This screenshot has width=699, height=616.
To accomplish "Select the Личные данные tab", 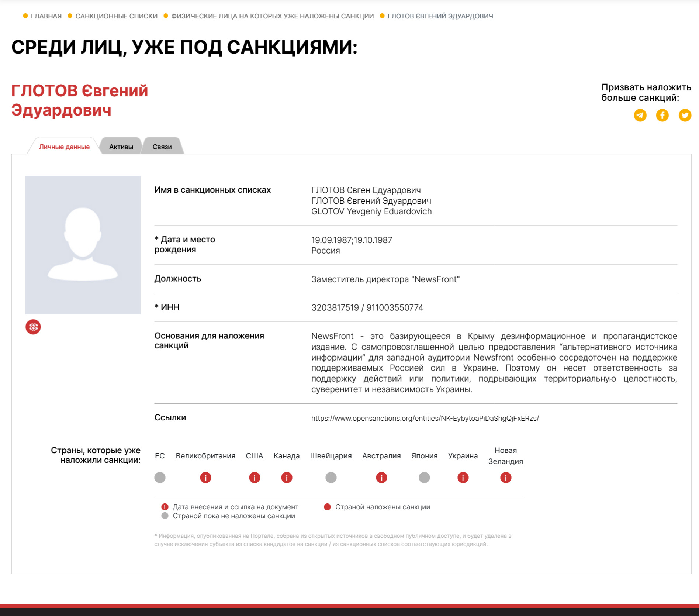I will [x=64, y=147].
